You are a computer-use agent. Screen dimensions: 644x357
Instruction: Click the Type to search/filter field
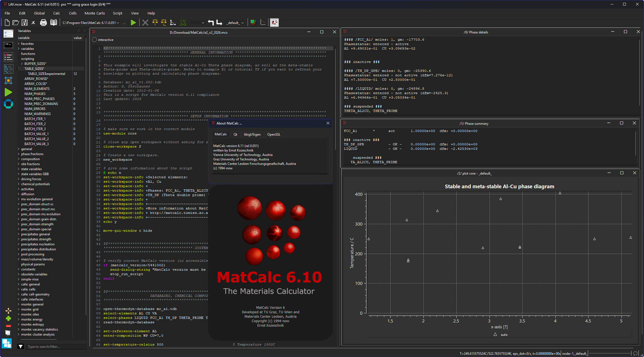pos(56,347)
